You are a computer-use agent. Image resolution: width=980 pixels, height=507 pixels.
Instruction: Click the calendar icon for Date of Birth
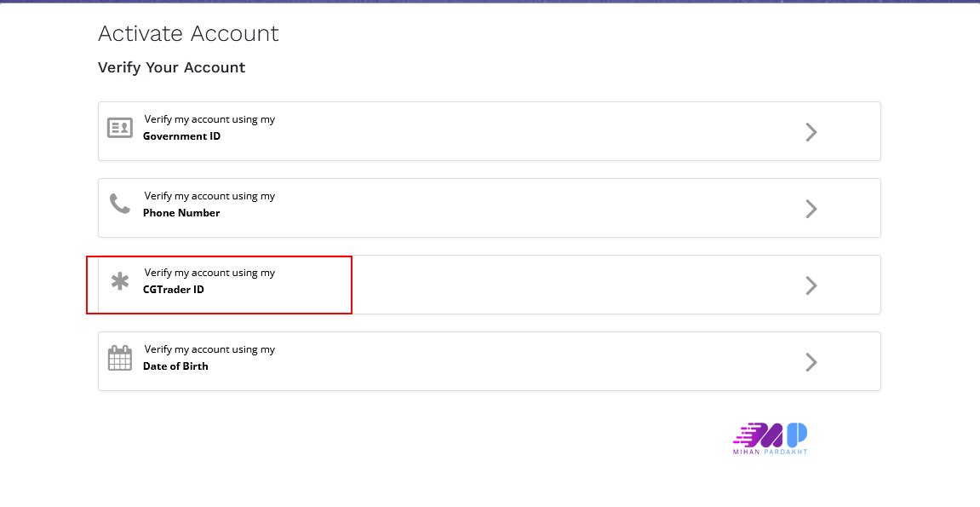coord(120,358)
